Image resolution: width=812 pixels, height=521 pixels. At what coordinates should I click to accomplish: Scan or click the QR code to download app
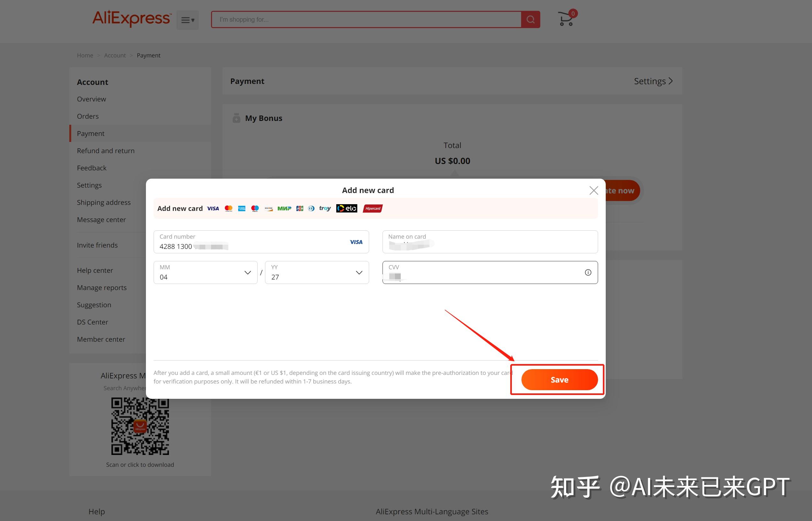click(x=140, y=426)
